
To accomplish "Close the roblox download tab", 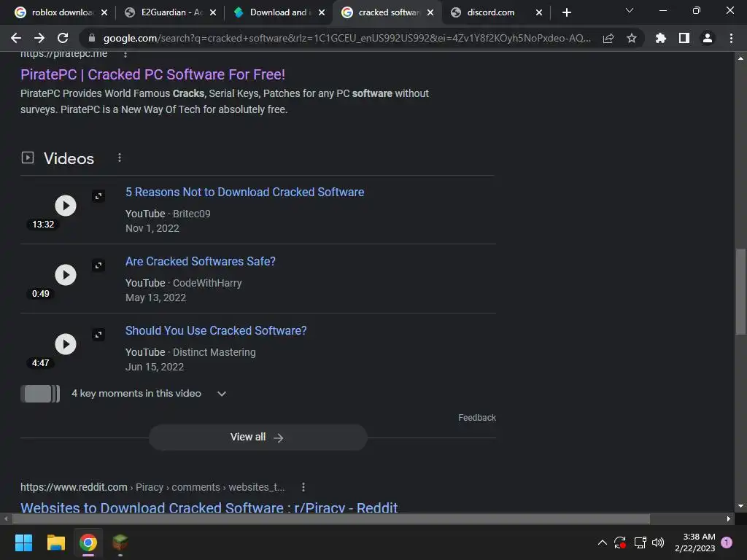I will (104, 12).
